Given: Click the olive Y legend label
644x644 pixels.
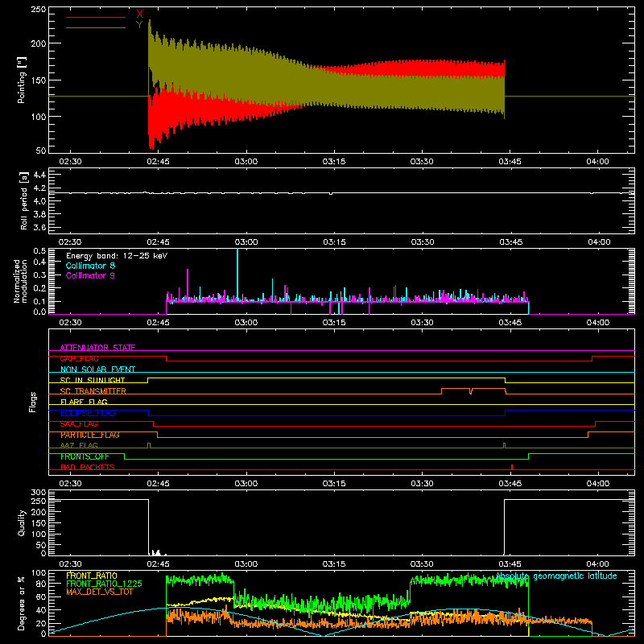Looking at the screenshot, I should pyautogui.click(x=139, y=25).
